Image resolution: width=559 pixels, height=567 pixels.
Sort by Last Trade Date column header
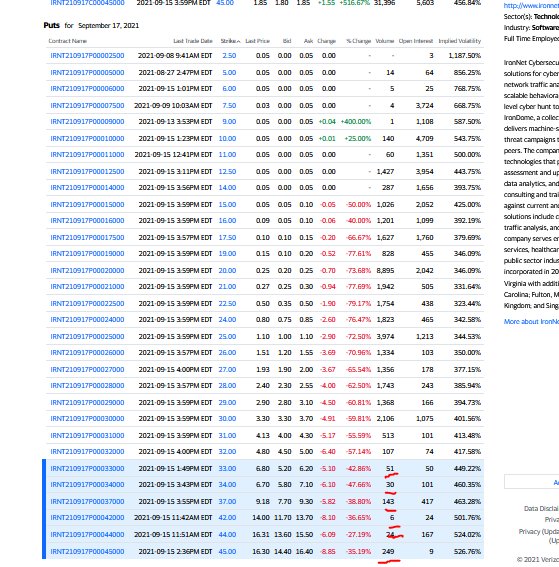[x=193, y=41]
